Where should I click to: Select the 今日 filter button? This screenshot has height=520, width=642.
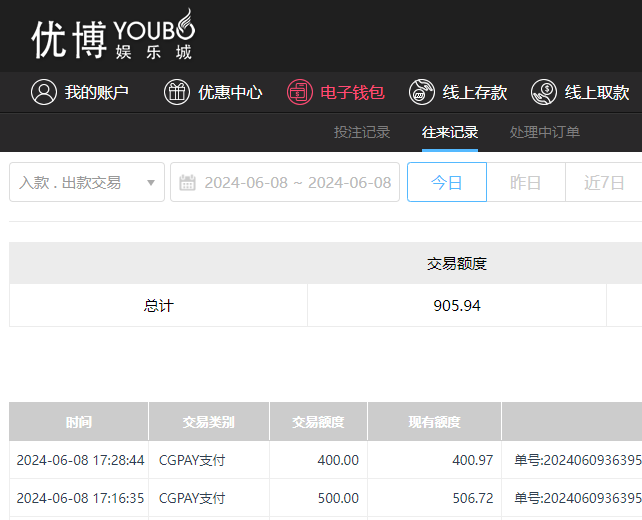coord(446,183)
